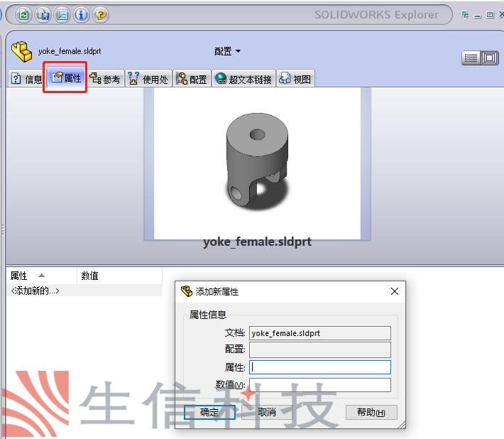The height and width of the screenshot is (439, 504).
Task: Switch to list view mode icon
Action: 471,58
